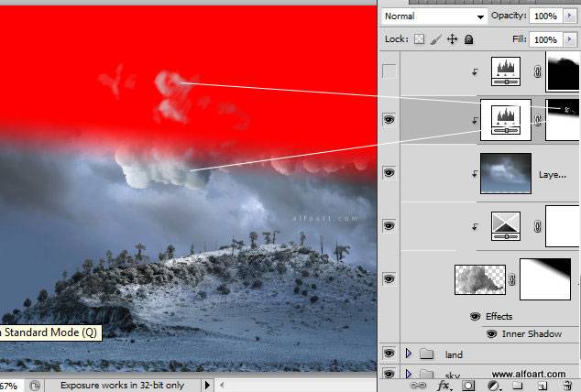
Task: Click the Opacity label
Action: pos(509,16)
